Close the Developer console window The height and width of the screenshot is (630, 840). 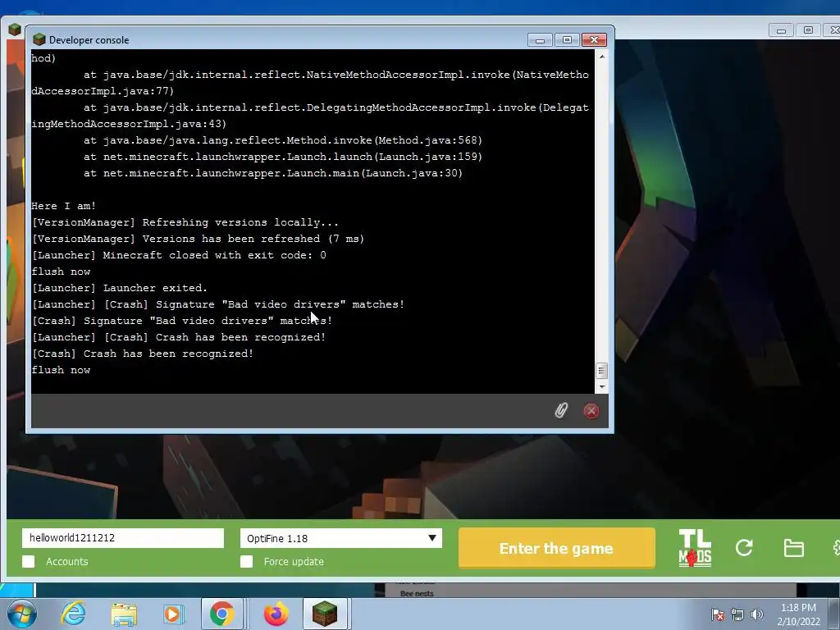[594, 40]
